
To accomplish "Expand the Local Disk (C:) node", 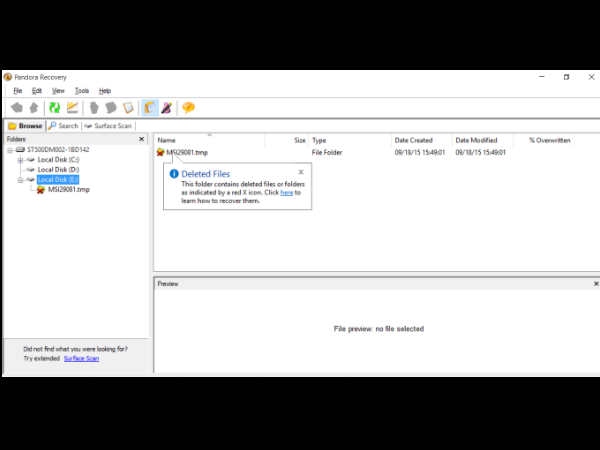I will (x=20, y=160).
